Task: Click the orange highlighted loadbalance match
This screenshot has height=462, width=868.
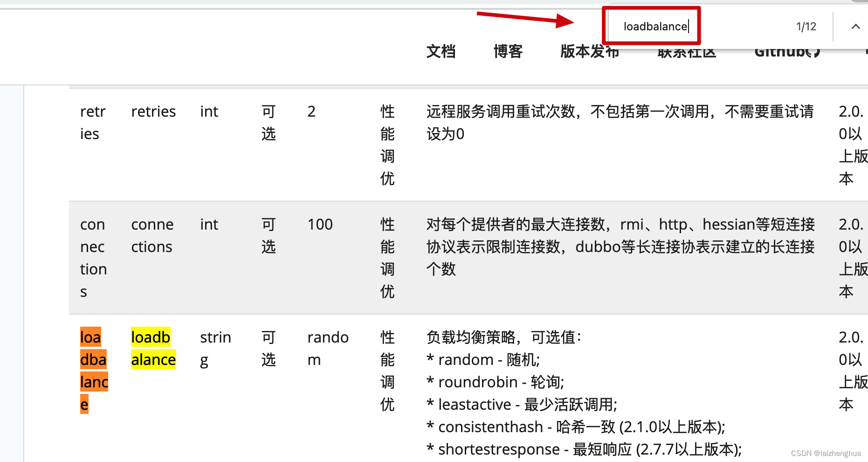Action: coord(94,371)
